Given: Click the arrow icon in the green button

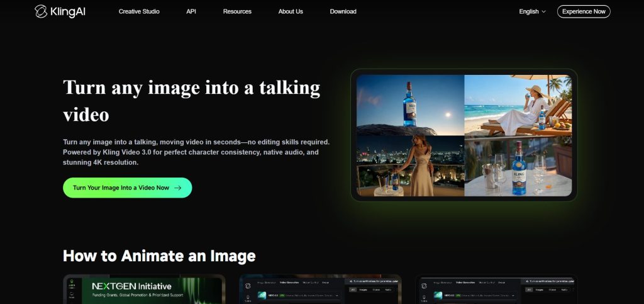Looking at the screenshot, I should (178, 188).
